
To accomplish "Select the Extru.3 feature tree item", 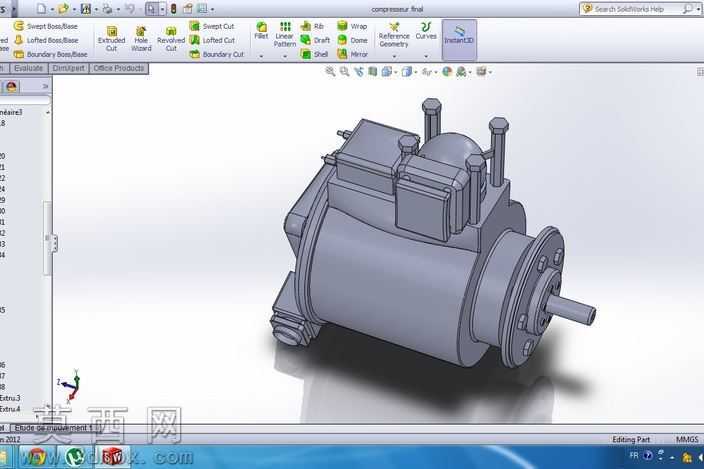I will click(x=10, y=398).
